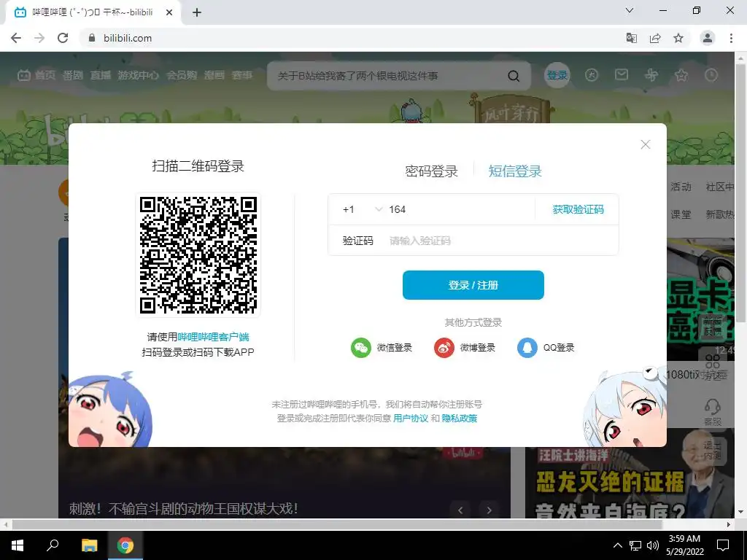Click 获取验证码 link
The height and width of the screenshot is (560, 747).
pos(578,209)
